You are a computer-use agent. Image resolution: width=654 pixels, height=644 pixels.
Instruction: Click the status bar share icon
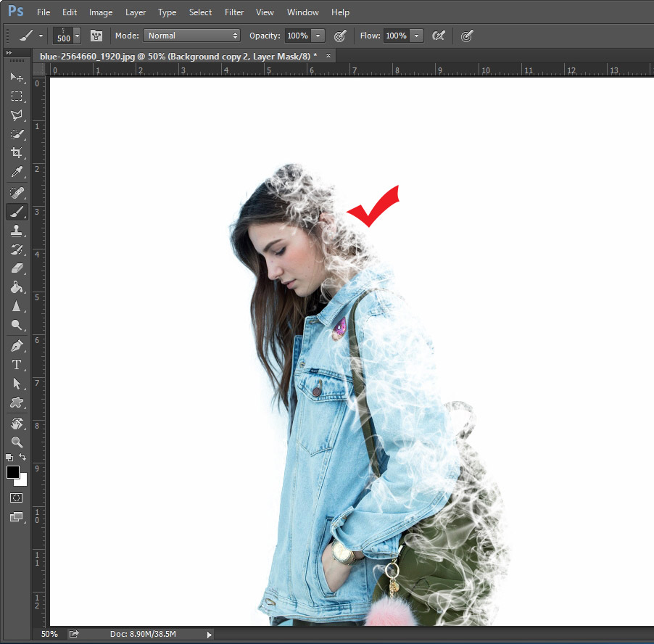pyautogui.click(x=74, y=634)
